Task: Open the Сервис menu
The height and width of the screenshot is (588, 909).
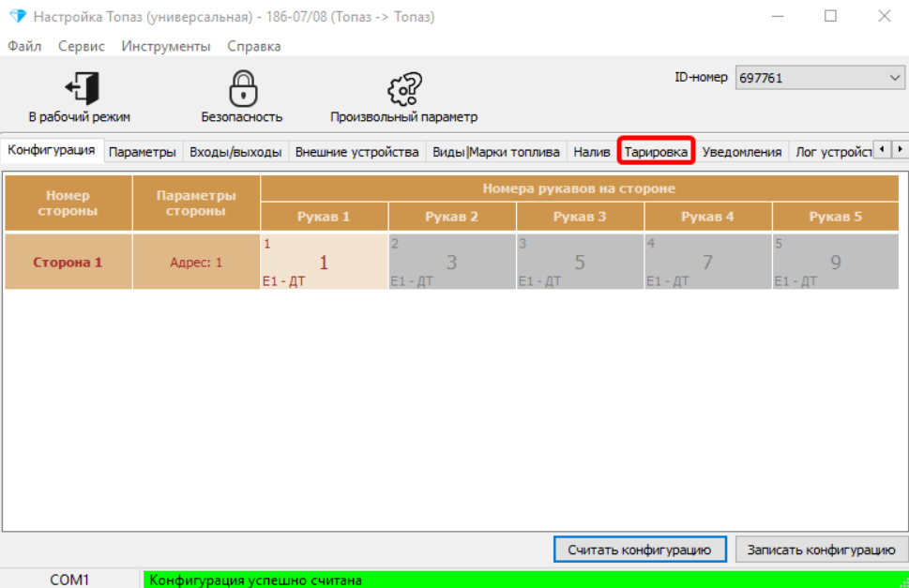Action: [82, 46]
